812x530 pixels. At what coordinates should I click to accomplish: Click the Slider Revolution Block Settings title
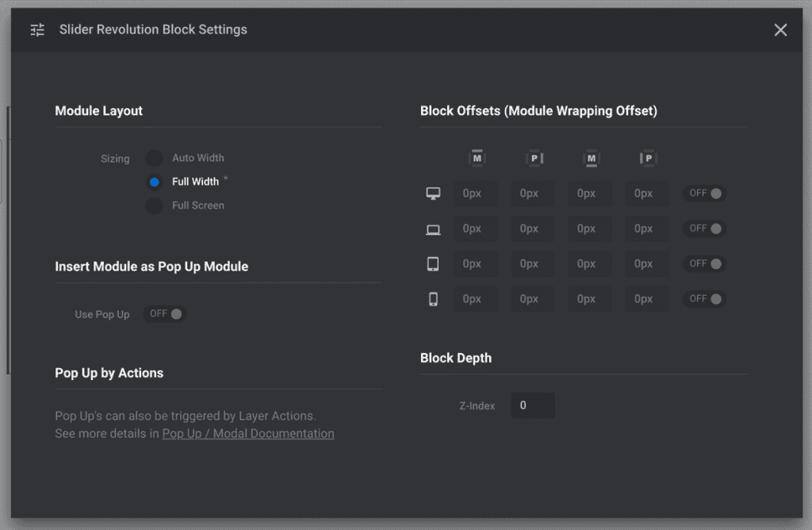point(153,29)
